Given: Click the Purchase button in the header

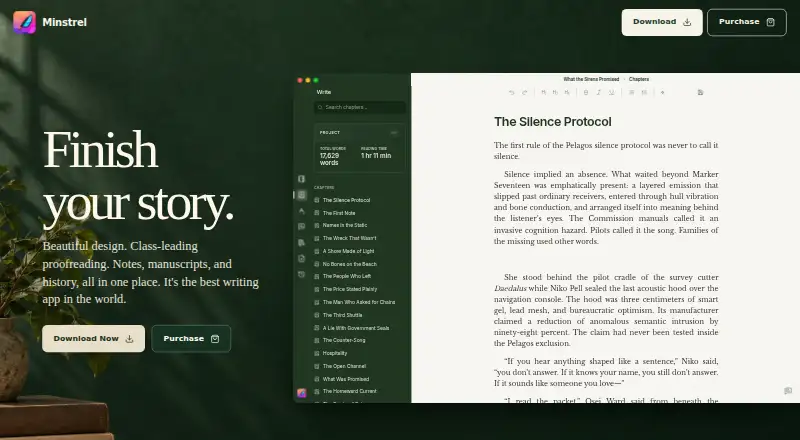Looking at the screenshot, I should [x=747, y=22].
